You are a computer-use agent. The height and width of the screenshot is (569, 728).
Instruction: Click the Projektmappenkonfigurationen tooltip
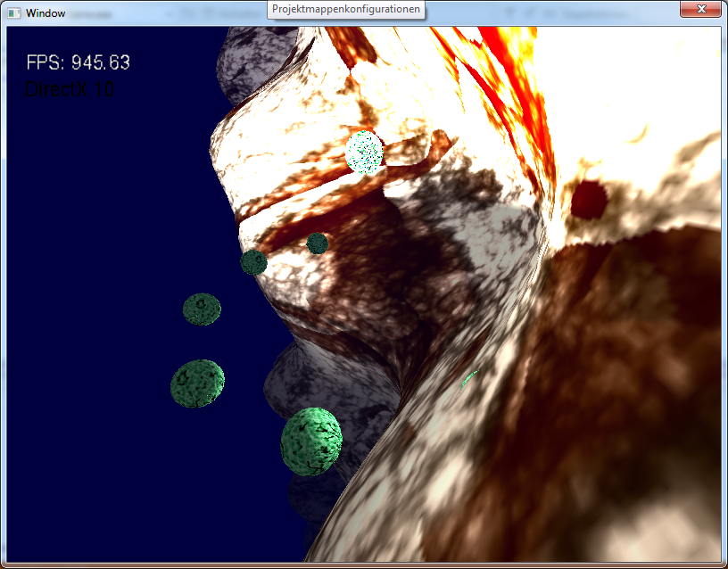click(x=346, y=9)
